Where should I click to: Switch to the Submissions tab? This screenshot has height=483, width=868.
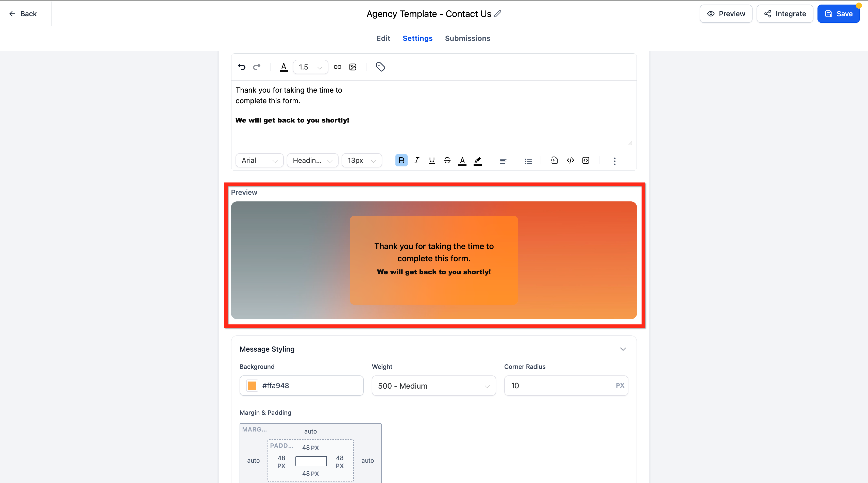click(x=467, y=38)
